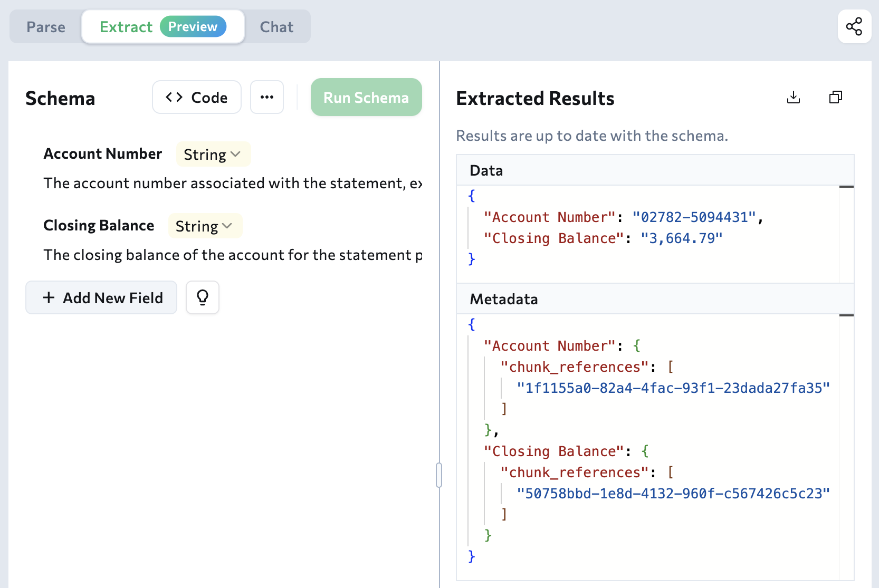Select closing balance value "3,664.79"
This screenshot has width=879, height=588.
pos(682,238)
